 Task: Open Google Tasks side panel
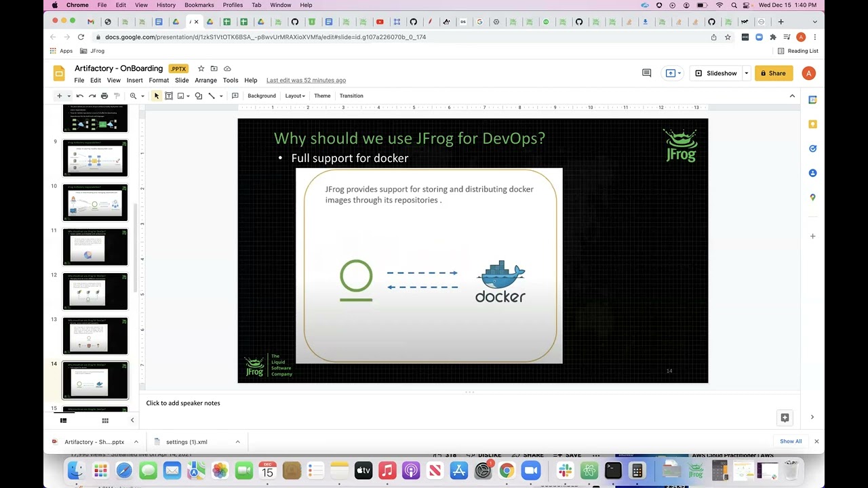(x=812, y=148)
